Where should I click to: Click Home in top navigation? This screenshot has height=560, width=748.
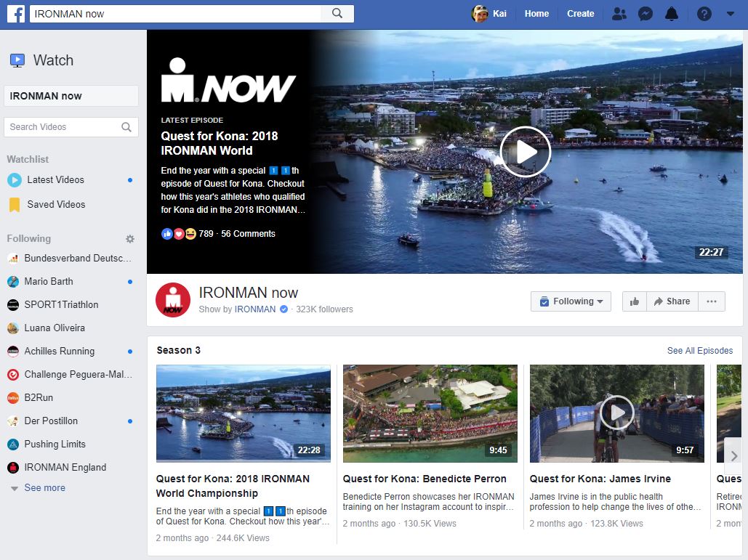click(536, 14)
